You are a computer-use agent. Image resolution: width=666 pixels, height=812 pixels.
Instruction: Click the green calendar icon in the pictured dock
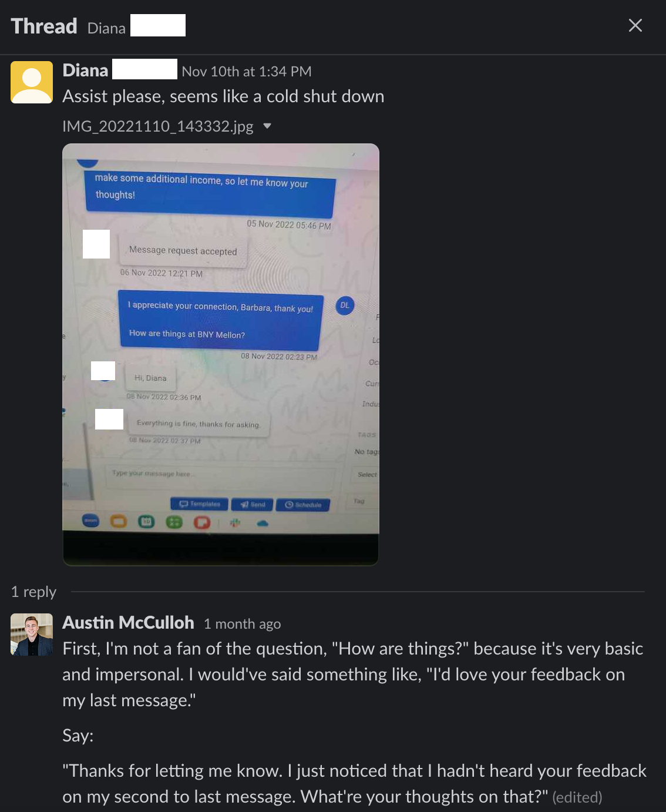146,521
